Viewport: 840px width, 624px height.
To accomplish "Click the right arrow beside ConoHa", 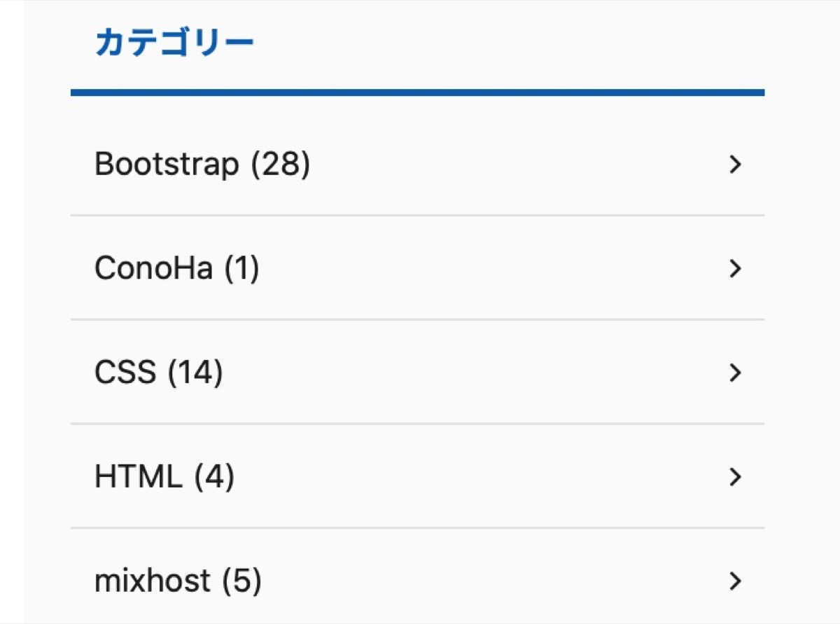I will point(734,268).
